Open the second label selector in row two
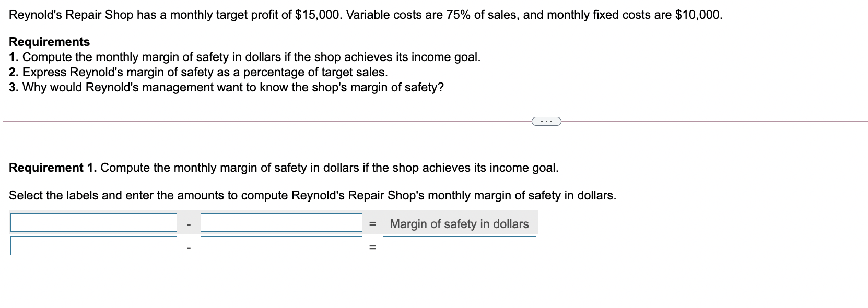868x308 pixels. coord(280,245)
